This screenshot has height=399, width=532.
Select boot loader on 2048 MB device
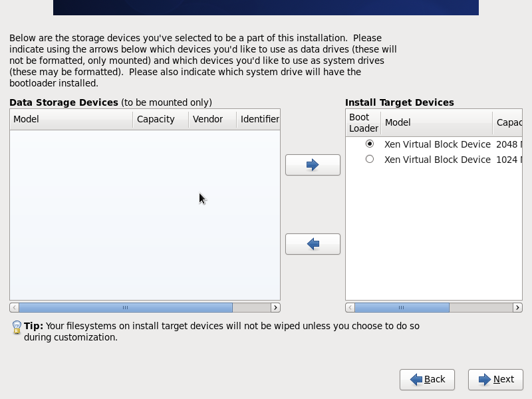(370, 144)
